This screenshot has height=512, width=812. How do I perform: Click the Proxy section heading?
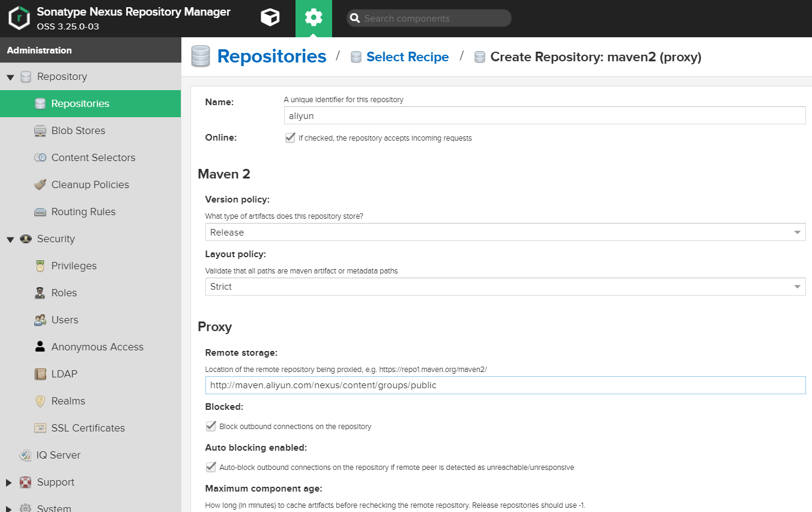[x=215, y=327]
